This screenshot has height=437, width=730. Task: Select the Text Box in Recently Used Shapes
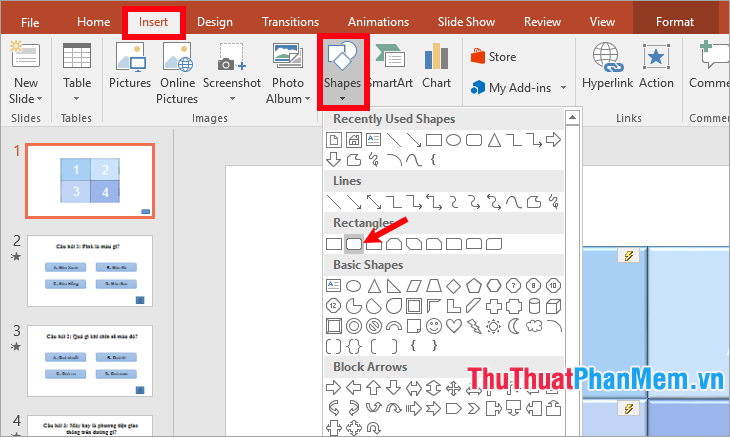pos(374,139)
